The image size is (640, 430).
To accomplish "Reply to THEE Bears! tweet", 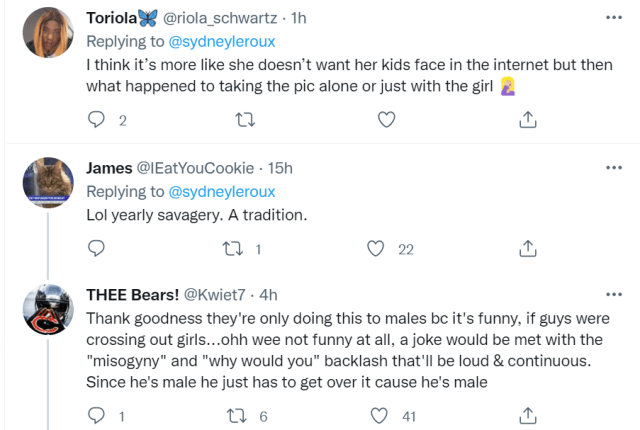I will (x=97, y=415).
